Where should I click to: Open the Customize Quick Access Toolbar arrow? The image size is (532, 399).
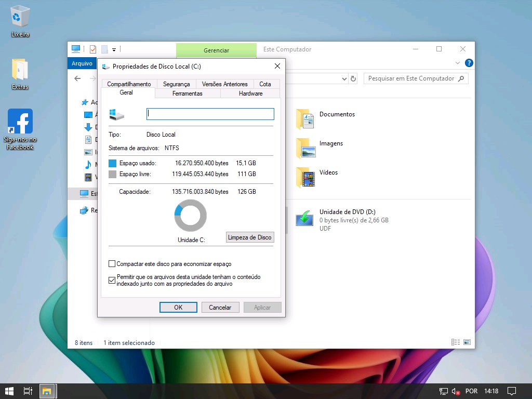tap(114, 50)
